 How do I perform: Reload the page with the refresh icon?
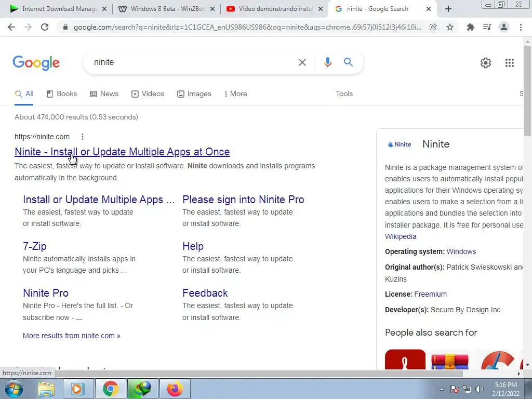pos(45,27)
